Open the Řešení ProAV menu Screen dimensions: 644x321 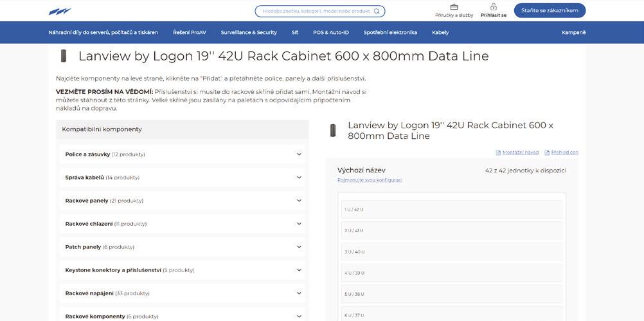190,32
